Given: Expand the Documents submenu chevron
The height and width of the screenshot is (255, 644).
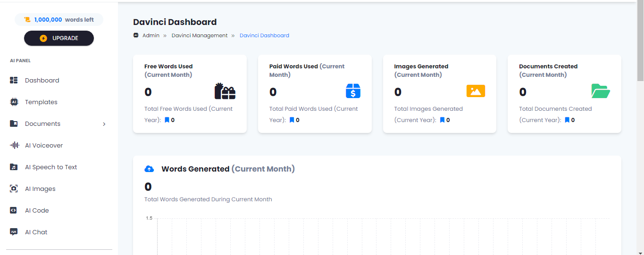Looking at the screenshot, I should [104, 124].
